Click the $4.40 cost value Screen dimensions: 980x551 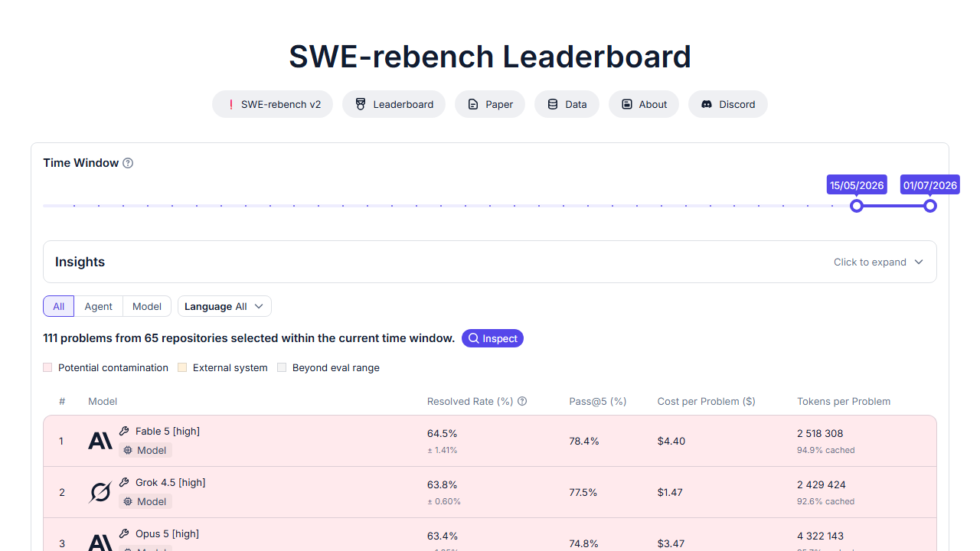[671, 441]
